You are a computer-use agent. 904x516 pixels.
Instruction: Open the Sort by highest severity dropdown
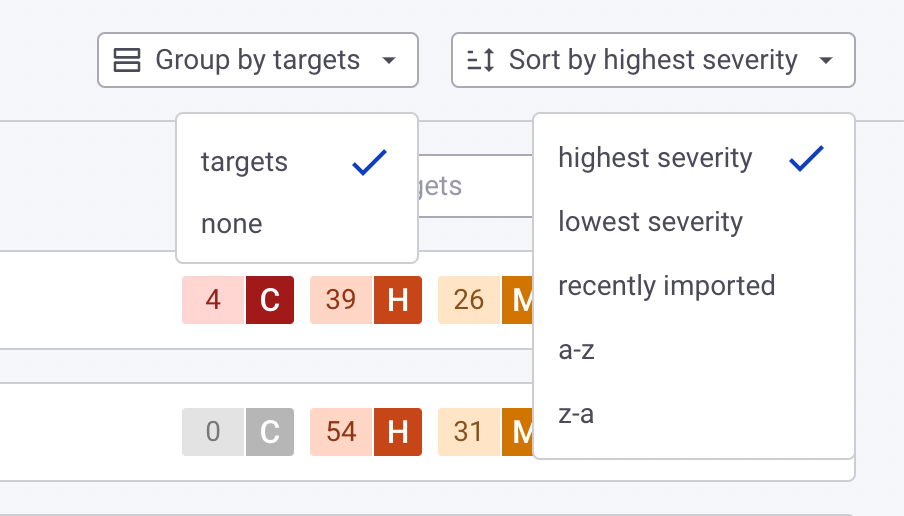[x=653, y=60]
